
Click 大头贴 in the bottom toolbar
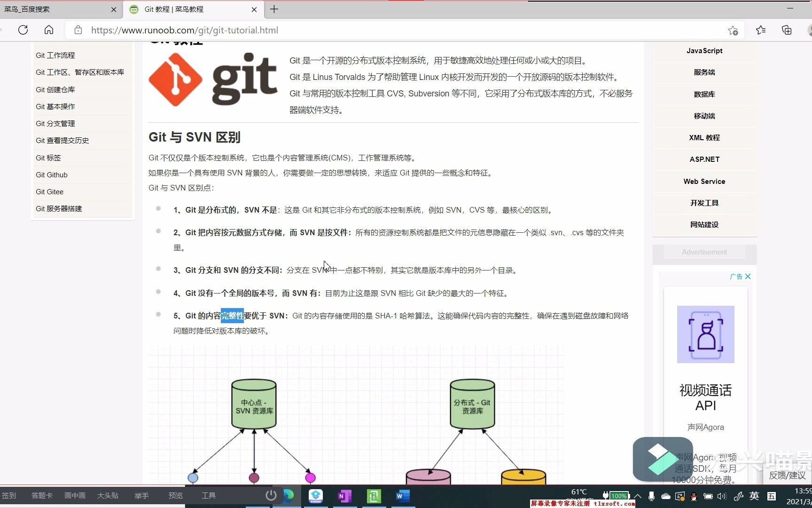click(108, 495)
